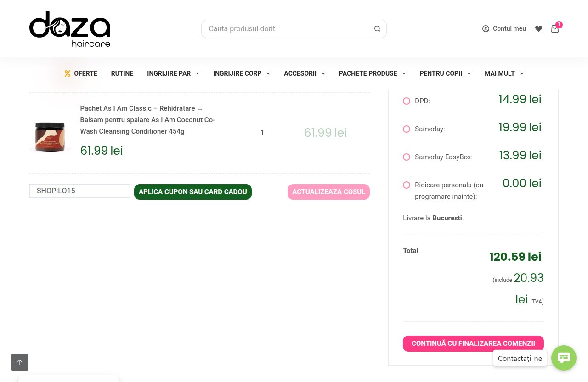This screenshot has height=382, width=588.
Task: Select Sameday shipping option
Action: tap(407, 129)
